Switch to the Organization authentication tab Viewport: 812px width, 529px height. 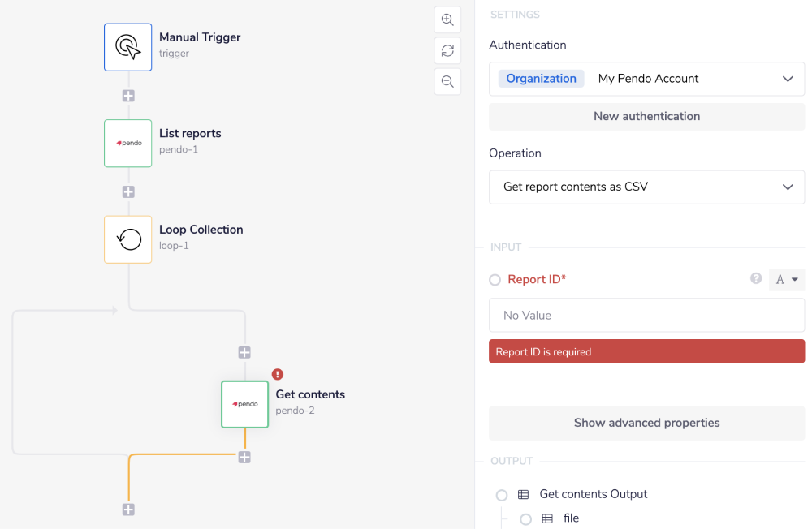(541, 78)
